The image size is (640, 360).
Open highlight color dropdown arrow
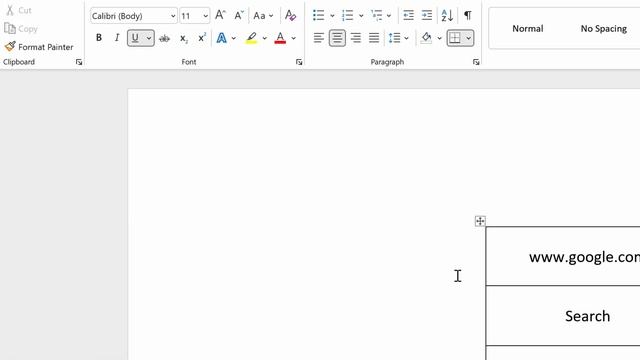264,38
